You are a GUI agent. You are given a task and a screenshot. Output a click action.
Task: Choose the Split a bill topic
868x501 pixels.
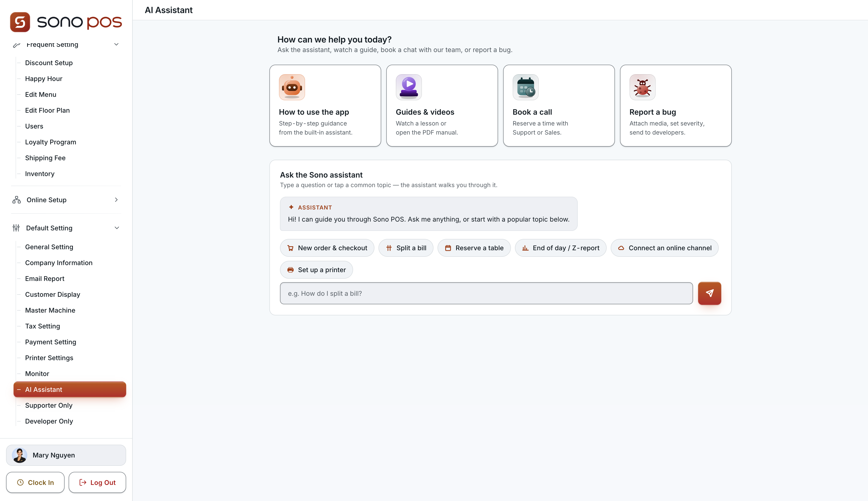pyautogui.click(x=406, y=248)
